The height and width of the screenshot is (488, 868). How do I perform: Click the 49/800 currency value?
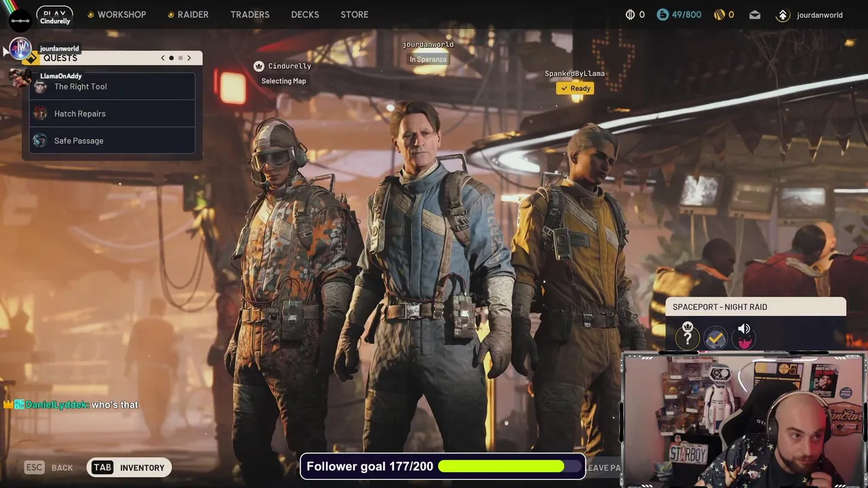click(x=686, y=14)
